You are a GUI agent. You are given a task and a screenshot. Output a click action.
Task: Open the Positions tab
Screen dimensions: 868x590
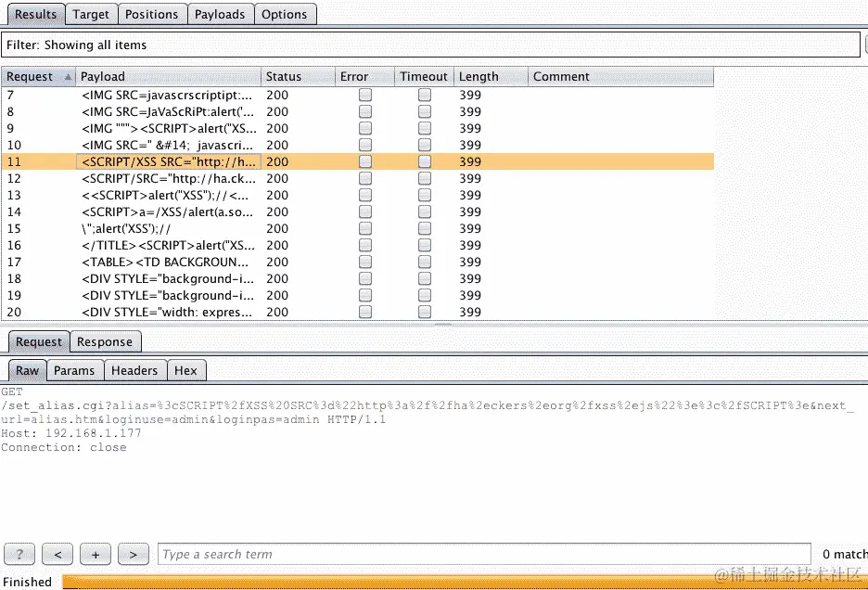pos(152,15)
